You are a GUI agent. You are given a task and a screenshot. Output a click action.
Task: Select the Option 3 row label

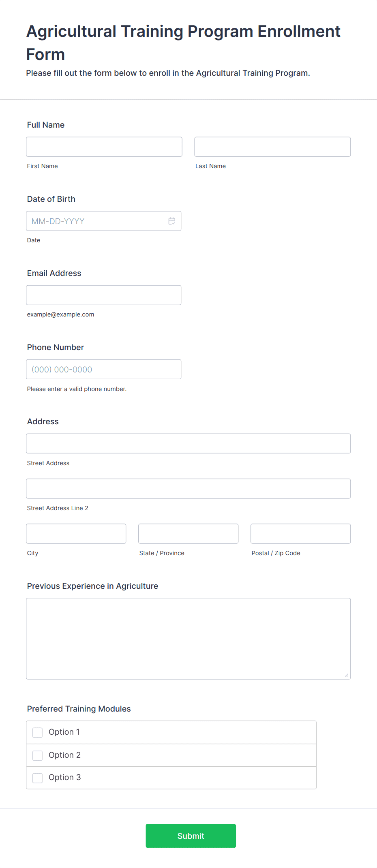pyautogui.click(x=65, y=777)
